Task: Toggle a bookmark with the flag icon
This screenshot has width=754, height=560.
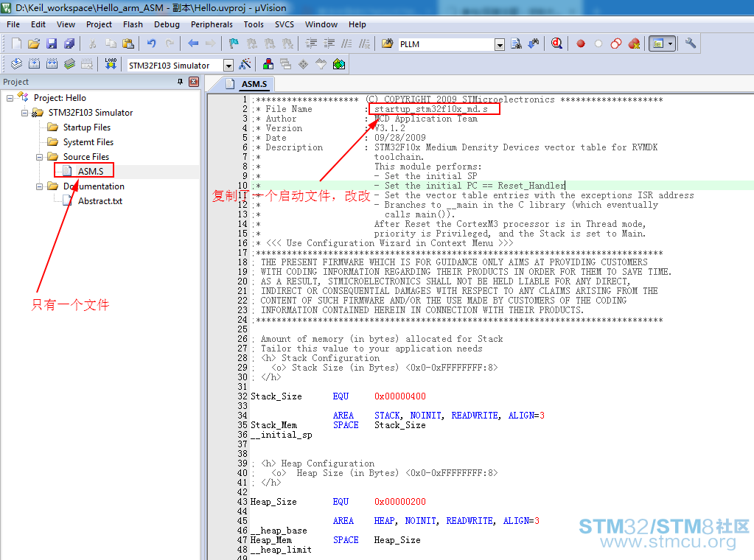Action: click(x=234, y=43)
